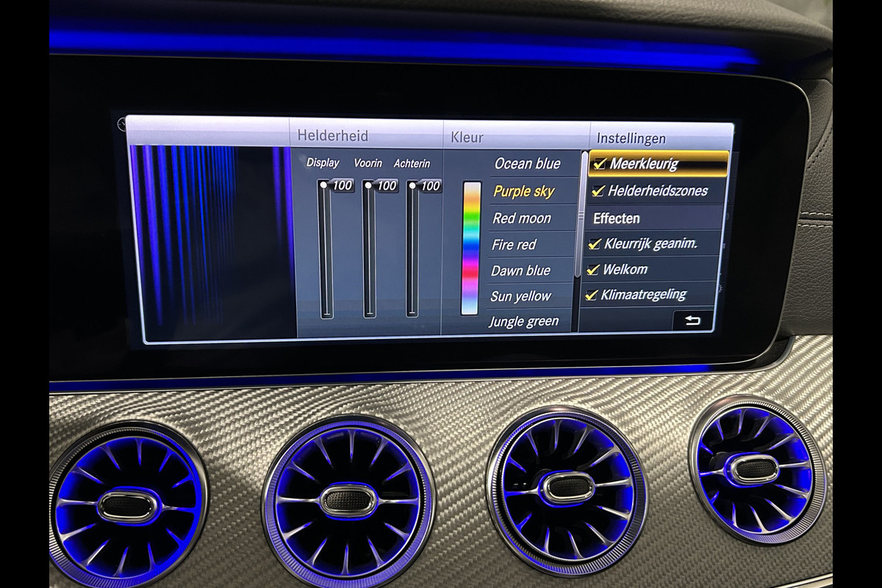Image resolution: width=882 pixels, height=588 pixels.
Task: Click the rainbow color spectrum bar
Action: 471,248
